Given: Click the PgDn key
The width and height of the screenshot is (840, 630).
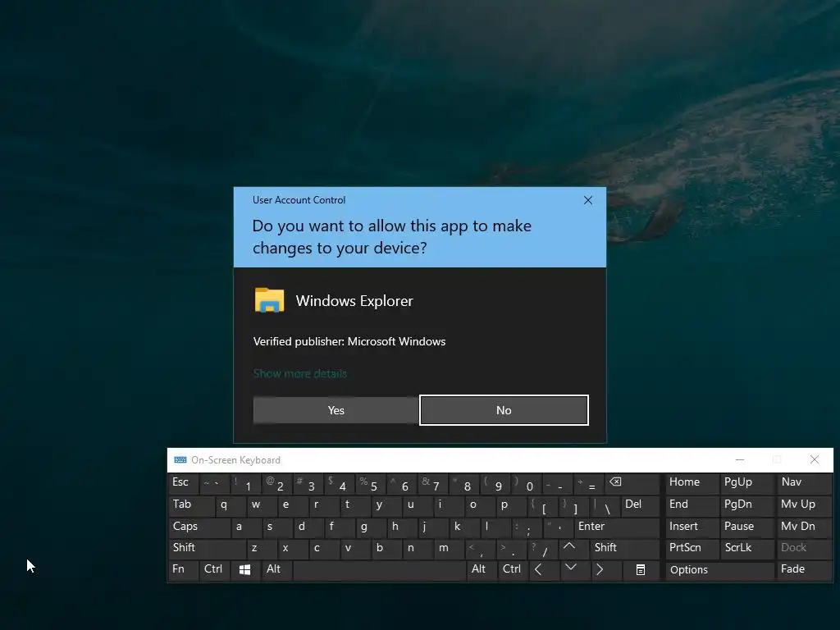Looking at the screenshot, I should [x=746, y=505].
